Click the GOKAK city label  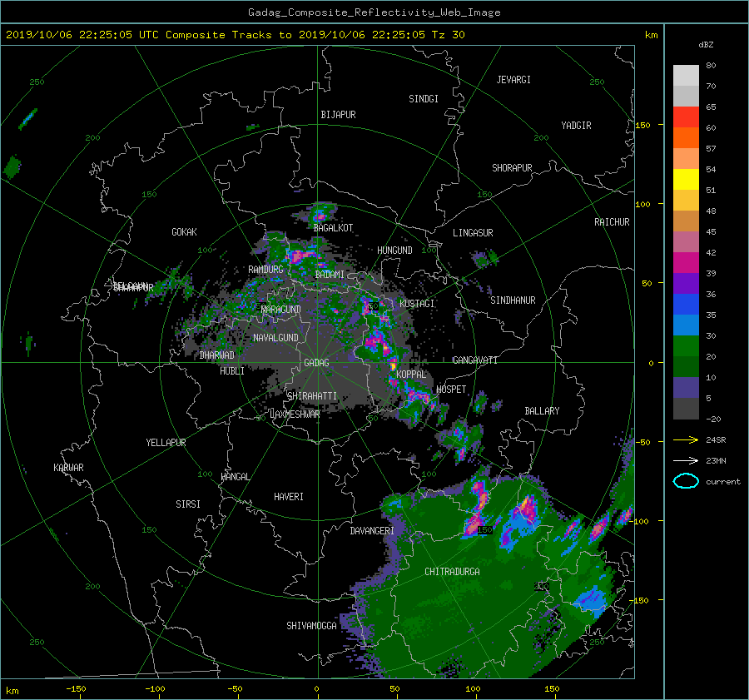click(x=185, y=231)
